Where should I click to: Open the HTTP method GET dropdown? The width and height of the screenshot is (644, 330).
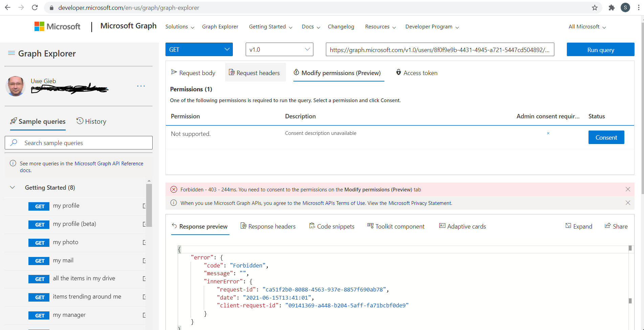pyautogui.click(x=199, y=50)
